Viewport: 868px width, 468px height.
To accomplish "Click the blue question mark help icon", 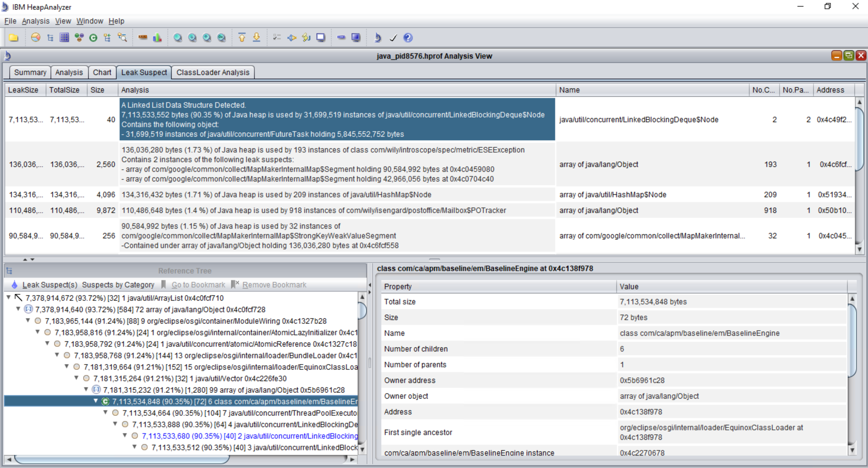I will coord(408,38).
